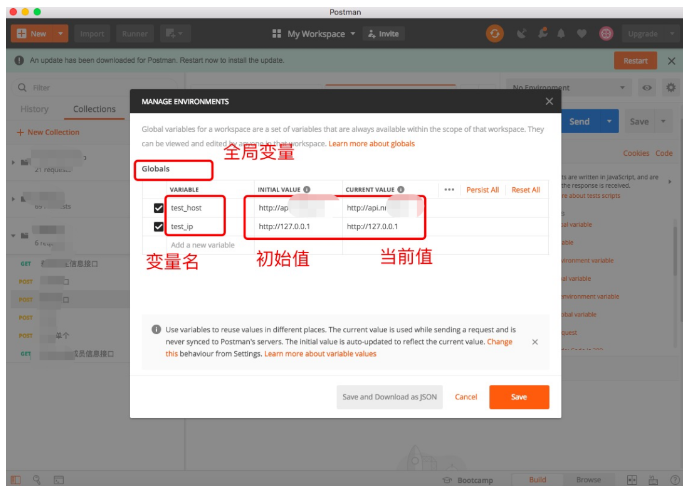
Task: Open the No Environment dropdown
Action: [569, 88]
